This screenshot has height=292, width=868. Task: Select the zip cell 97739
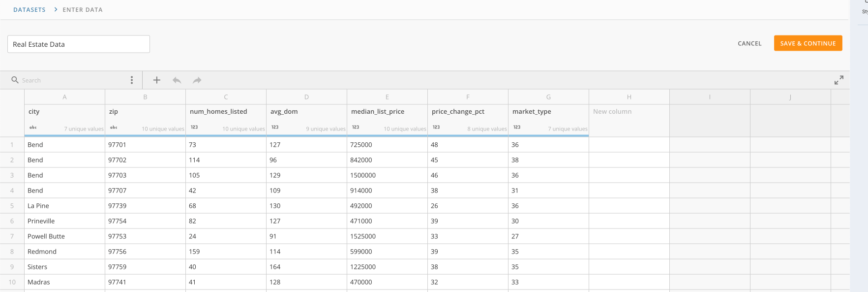click(x=145, y=206)
